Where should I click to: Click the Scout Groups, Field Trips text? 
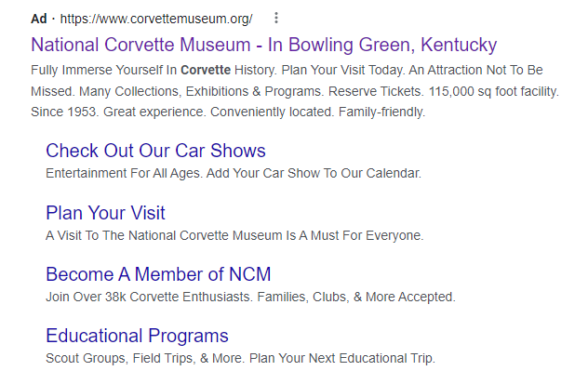[x=120, y=359]
